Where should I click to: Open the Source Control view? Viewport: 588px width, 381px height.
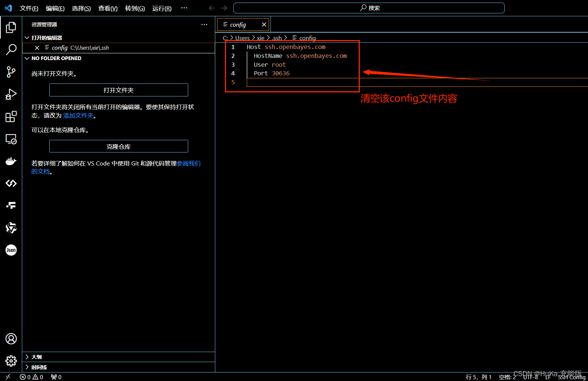pyautogui.click(x=11, y=72)
